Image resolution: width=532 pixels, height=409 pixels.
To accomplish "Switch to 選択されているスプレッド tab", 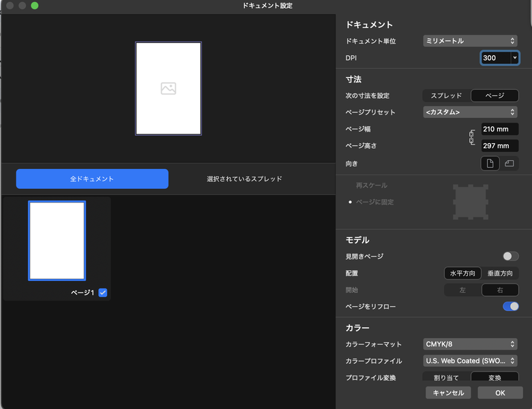I will coord(244,179).
